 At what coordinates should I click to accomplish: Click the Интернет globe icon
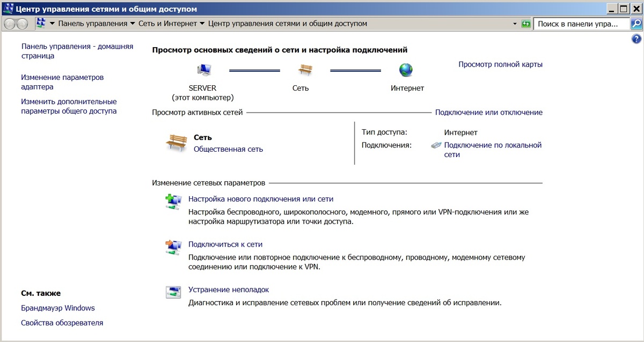[x=406, y=69]
